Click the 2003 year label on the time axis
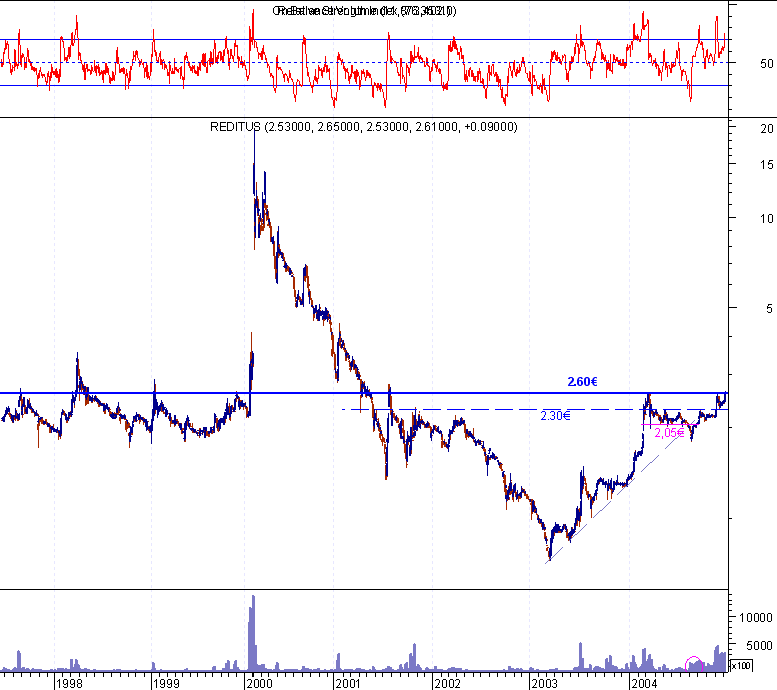The height and width of the screenshot is (690, 777). 544,684
